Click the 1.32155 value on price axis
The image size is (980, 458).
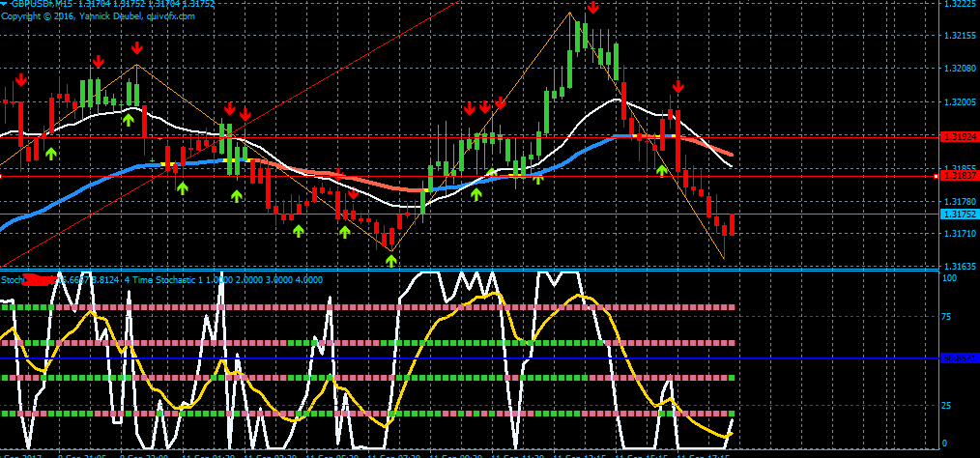(959, 36)
